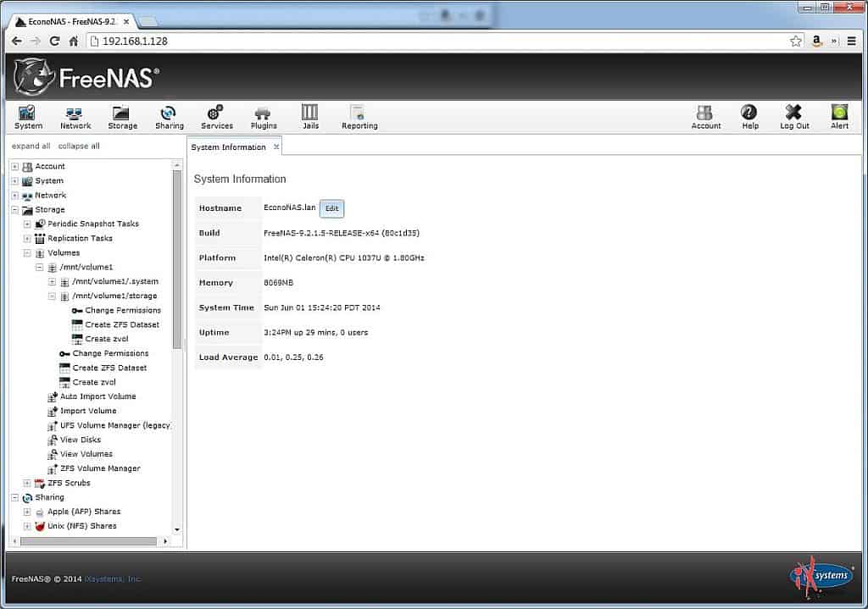This screenshot has height=609, width=868.
Task: Expand the Account tree node
Action: click(15, 167)
